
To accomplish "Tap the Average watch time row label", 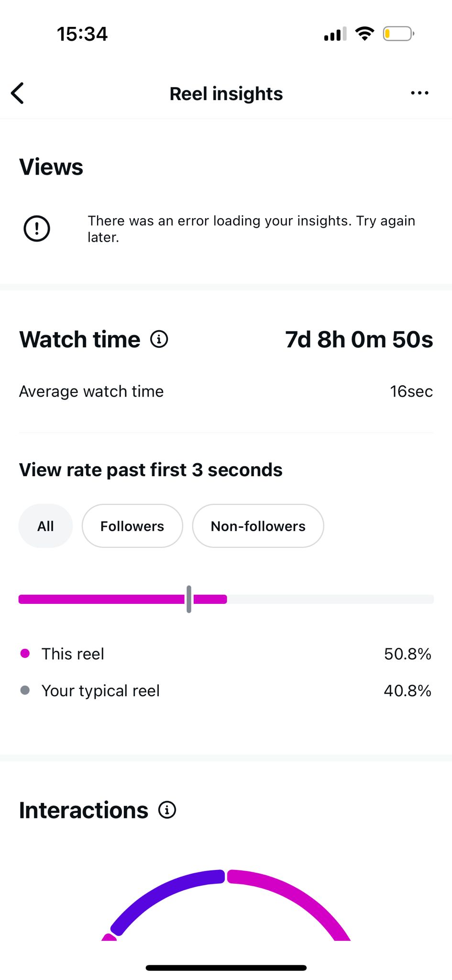I will (x=91, y=391).
